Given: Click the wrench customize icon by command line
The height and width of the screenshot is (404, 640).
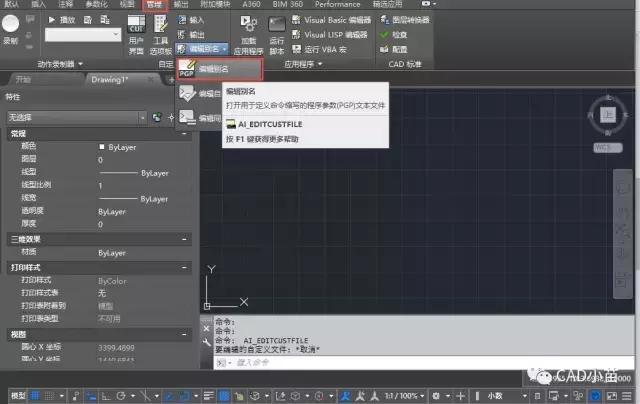Looking at the screenshot, I should pos(207,343).
